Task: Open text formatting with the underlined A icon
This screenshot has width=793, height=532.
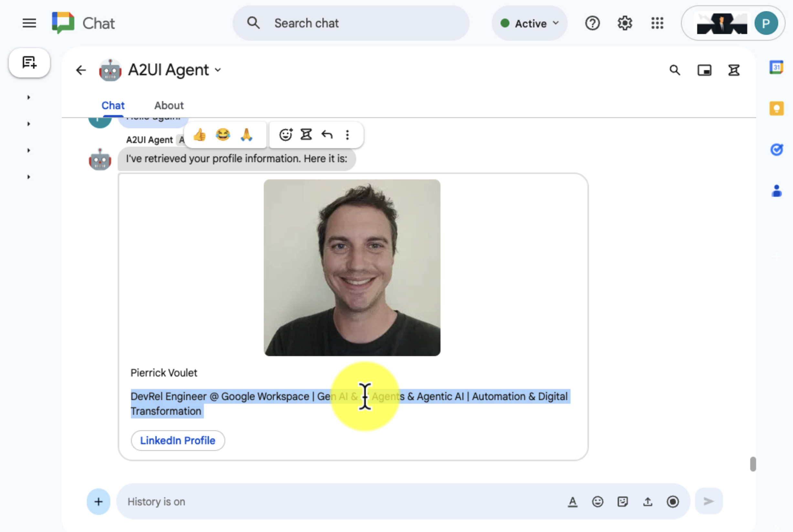Action: pos(573,502)
